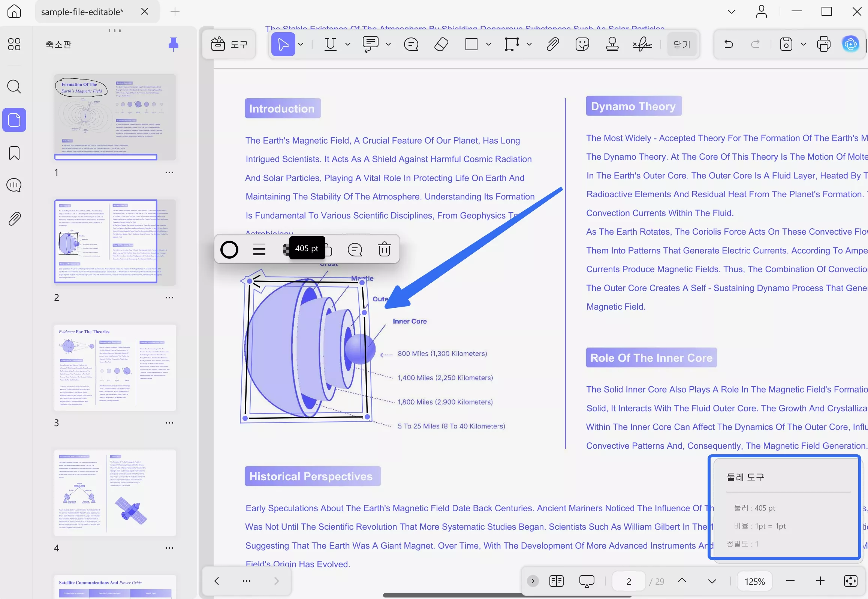Open the attachments panel paperclip in sidebar
Viewport: 868px width, 599px height.
click(x=14, y=219)
